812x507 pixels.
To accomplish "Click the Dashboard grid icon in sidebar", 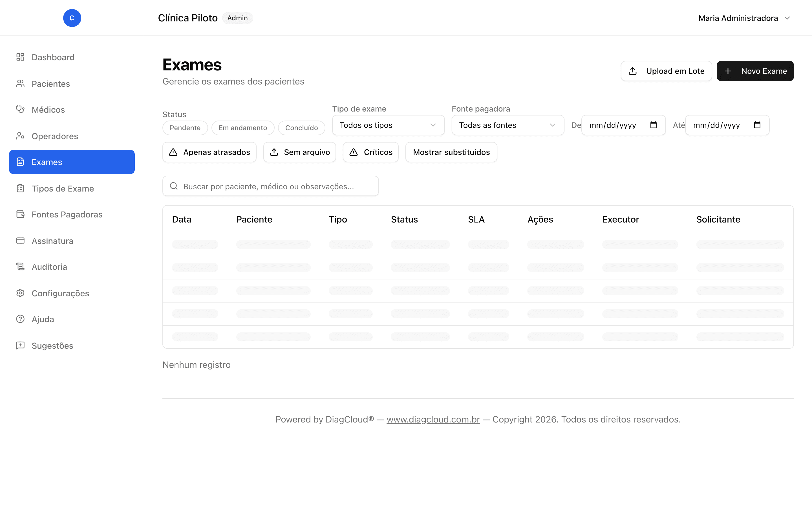I will pos(21,57).
